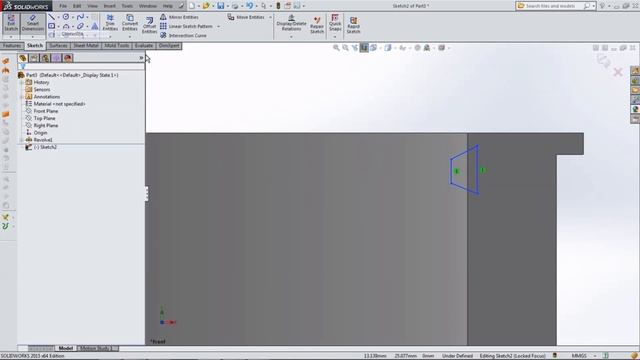Select the Smart Dimension tool
640x360 pixels.
tap(33, 23)
